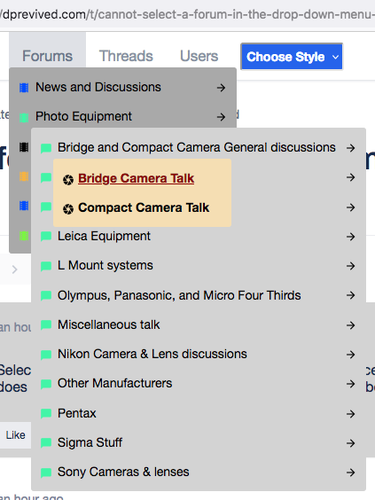Click blue category icon beside News and Discussions

24,88
